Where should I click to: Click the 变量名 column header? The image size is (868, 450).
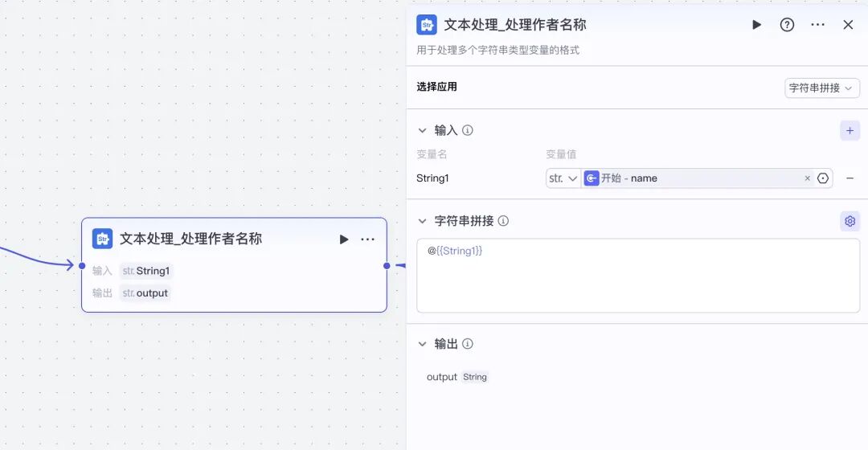(x=432, y=154)
